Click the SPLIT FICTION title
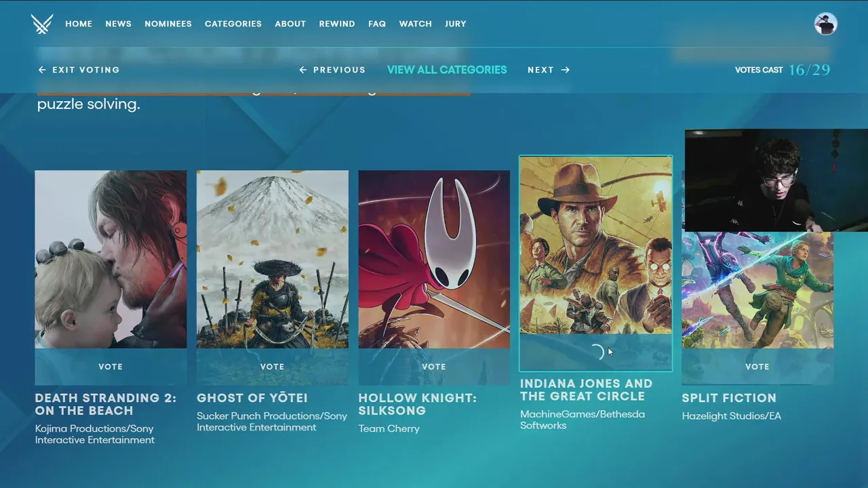This screenshot has height=488, width=868. (729, 398)
